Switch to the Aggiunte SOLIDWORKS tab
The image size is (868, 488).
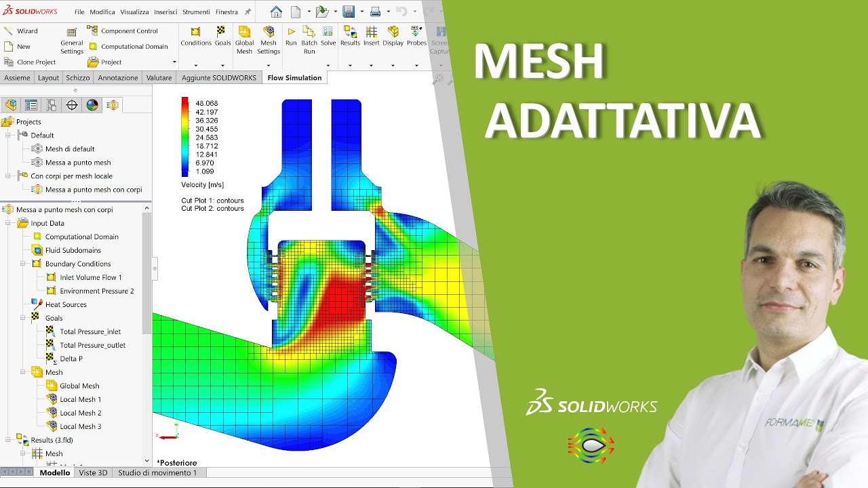pyautogui.click(x=219, y=77)
